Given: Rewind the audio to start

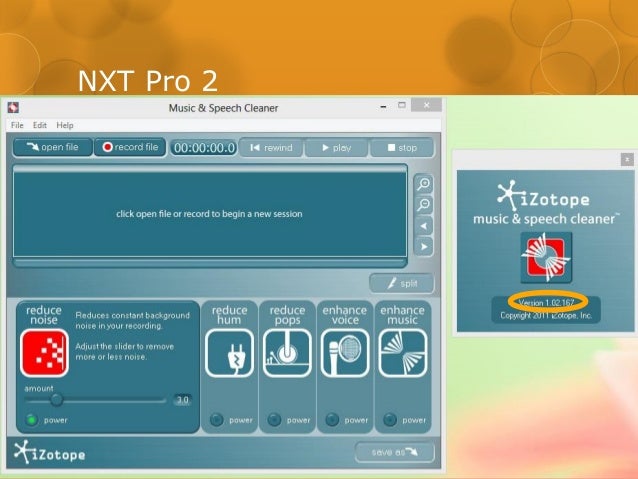Looking at the screenshot, I should tap(271, 147).
